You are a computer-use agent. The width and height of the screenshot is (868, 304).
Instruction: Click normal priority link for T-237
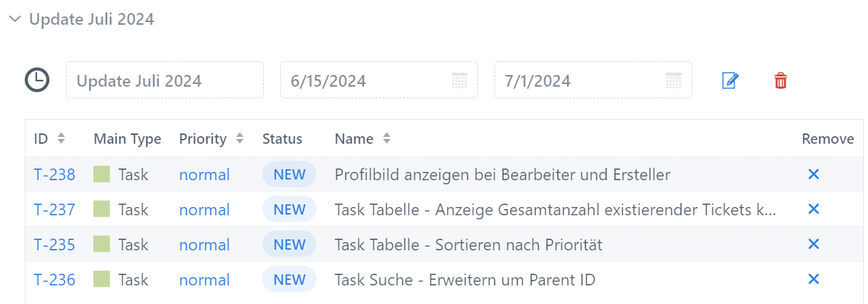click(204, 210)
